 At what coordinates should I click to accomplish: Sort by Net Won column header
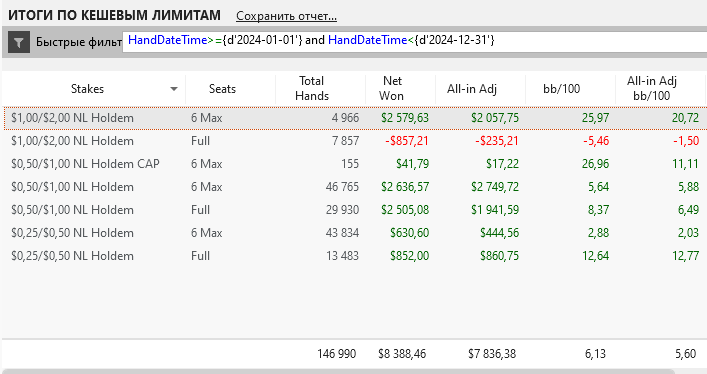(x=391, y=88)
